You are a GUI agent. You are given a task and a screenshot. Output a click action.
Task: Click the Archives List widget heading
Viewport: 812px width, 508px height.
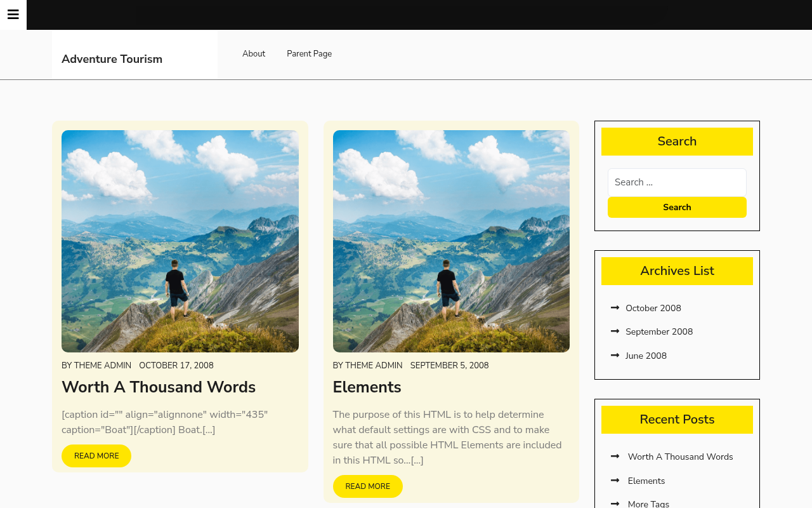(x=677, y=271)
